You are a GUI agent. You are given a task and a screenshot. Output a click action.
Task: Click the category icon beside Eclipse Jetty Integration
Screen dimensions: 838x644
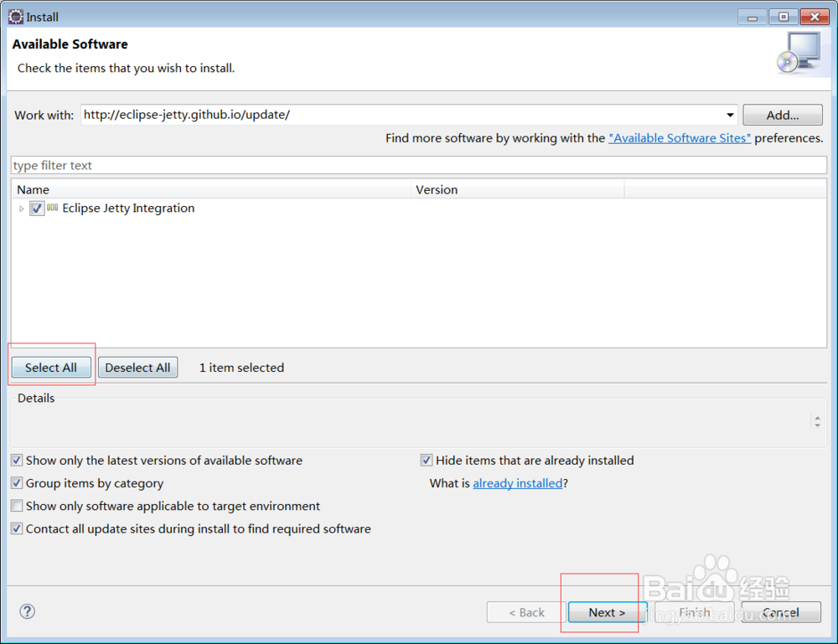[52, 208]
